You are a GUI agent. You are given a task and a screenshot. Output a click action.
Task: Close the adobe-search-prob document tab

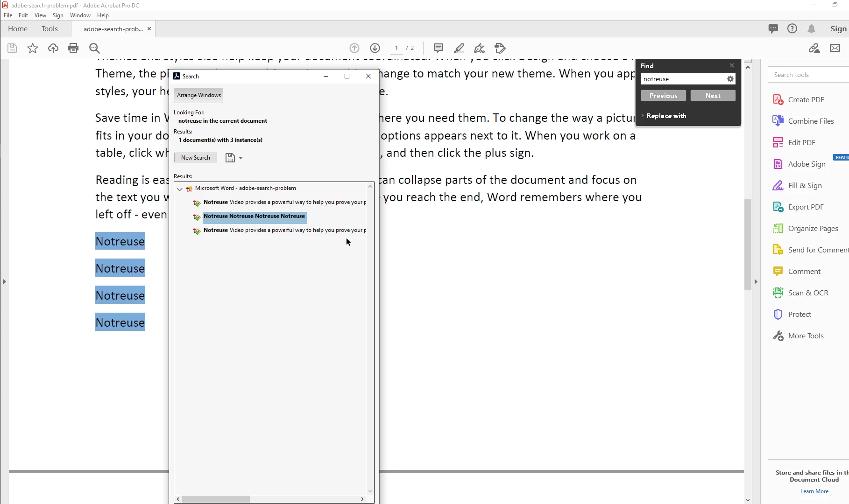point(149,29)
